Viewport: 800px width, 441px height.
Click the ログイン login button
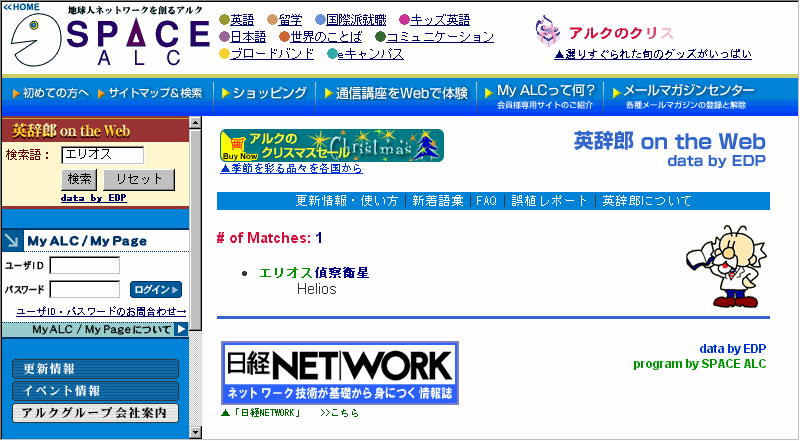click(x=156, y=290)
